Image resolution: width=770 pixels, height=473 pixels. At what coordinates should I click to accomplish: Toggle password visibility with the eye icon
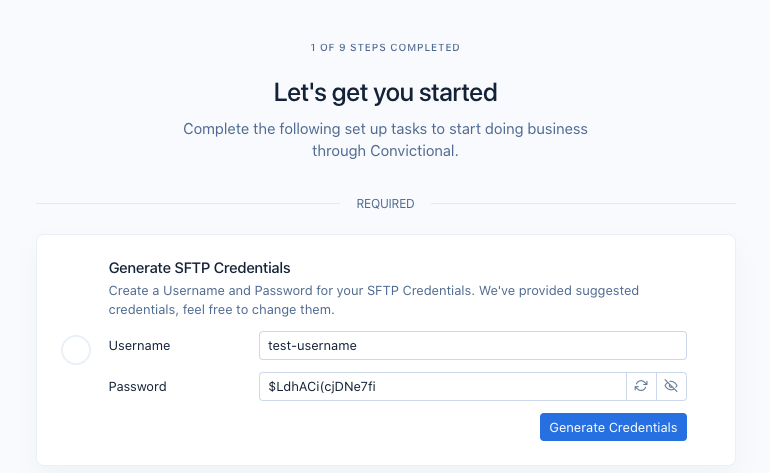(671, 386)
